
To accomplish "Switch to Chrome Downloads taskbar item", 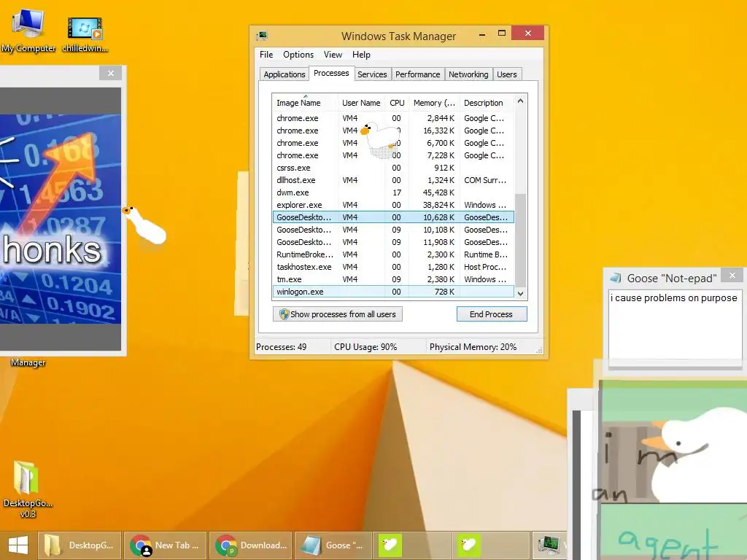I will tap(251, 545).
